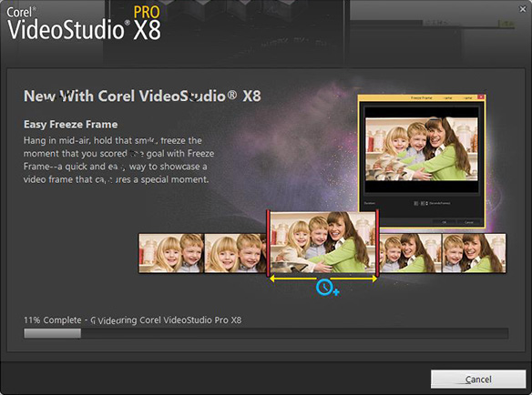
Task: Click the Easy Freeze Frame heading
Action: click(70, 125)
